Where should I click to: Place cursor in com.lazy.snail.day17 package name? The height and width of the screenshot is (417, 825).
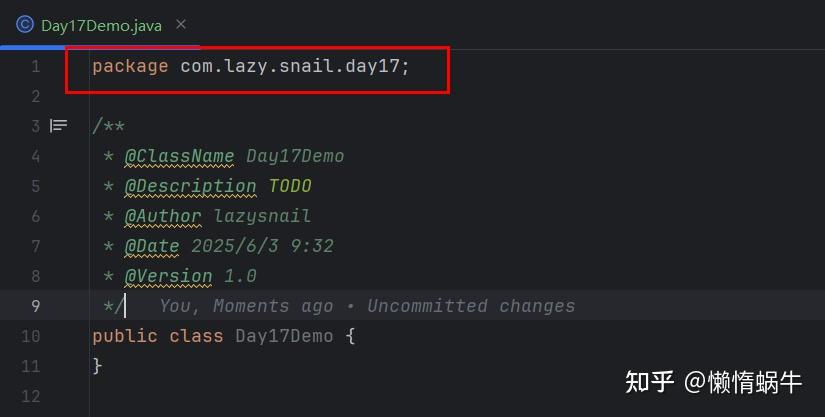coord(295,66)
